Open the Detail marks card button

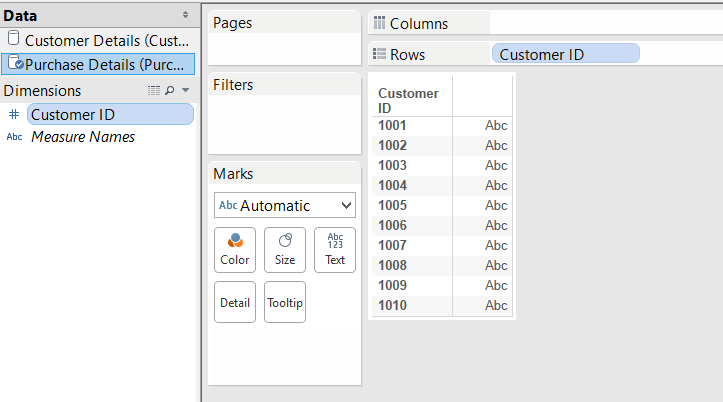(x=235, y=302)
